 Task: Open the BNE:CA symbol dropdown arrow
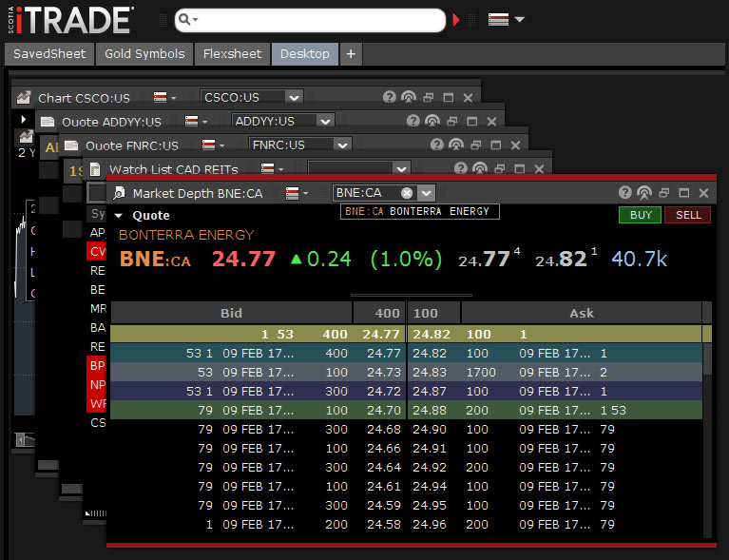click(x=425, y=192)
